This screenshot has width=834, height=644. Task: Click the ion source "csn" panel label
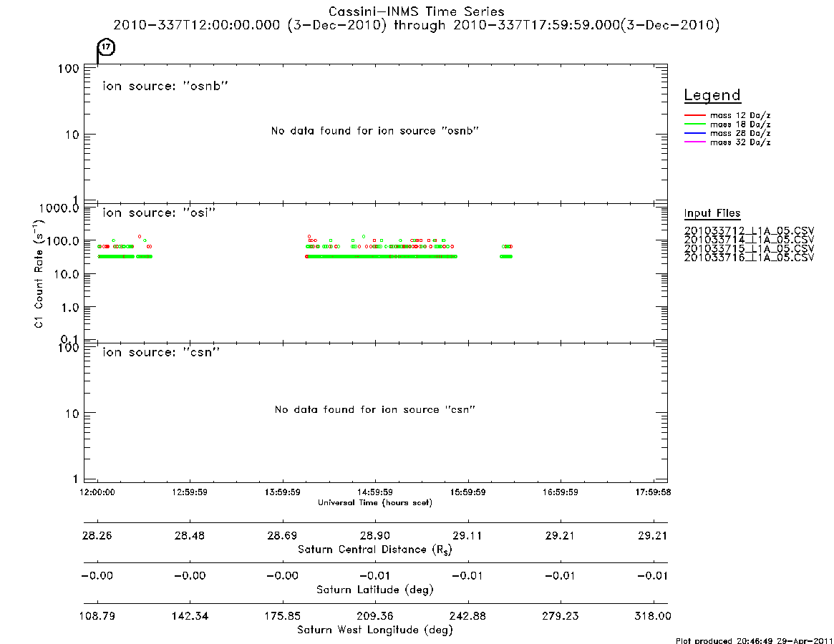161,352
